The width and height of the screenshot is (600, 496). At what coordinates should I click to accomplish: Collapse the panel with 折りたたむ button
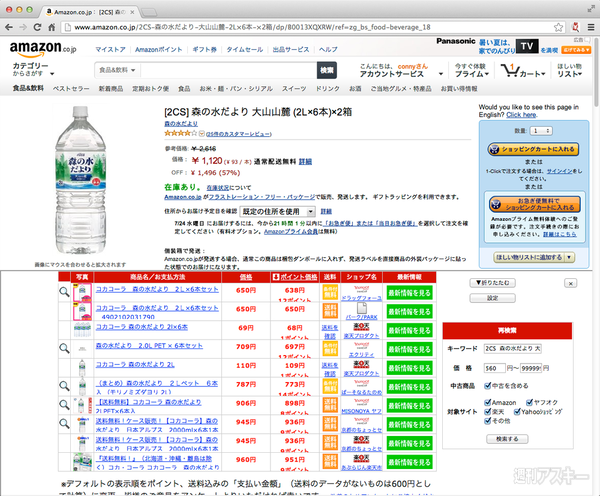pyautogui.click(x=492, y=283)
